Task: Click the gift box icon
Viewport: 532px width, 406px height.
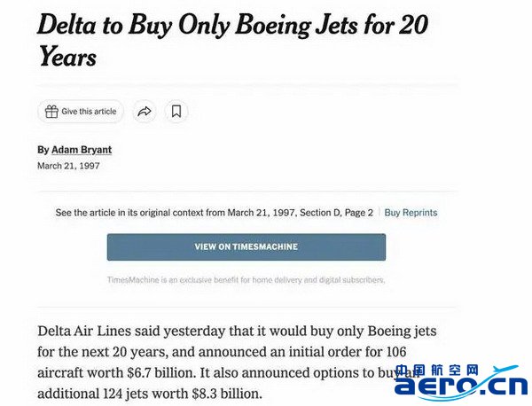Action: pyautogui.click(x=51, y=112)
